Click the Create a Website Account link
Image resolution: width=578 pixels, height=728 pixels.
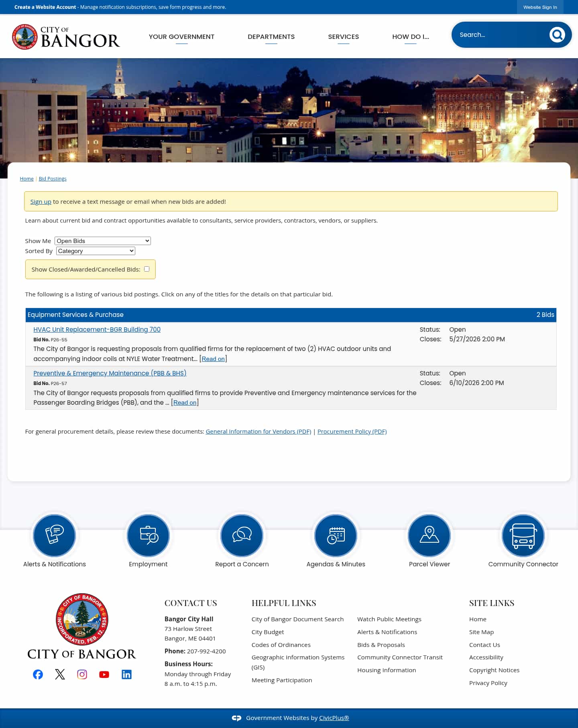[45, 7]
